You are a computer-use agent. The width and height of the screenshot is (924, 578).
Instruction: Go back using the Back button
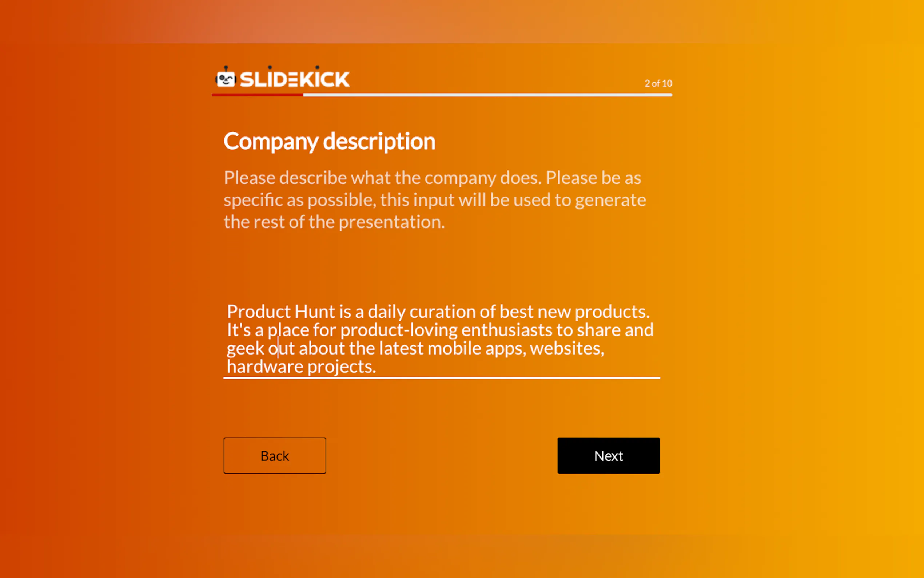tap(275, 455)
